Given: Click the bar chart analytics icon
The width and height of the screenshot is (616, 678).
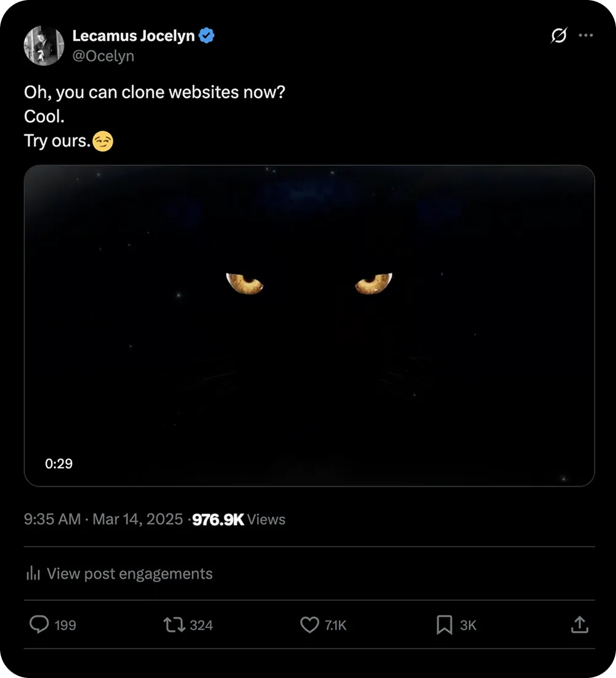Looking at the screenshot, I should 33,574.
